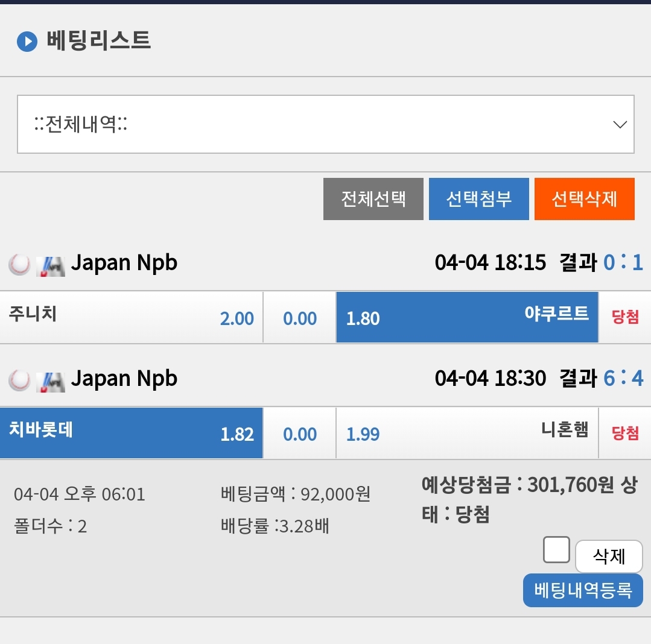Click the 베팅내역등록 button
651x644 pixels.
583,590
